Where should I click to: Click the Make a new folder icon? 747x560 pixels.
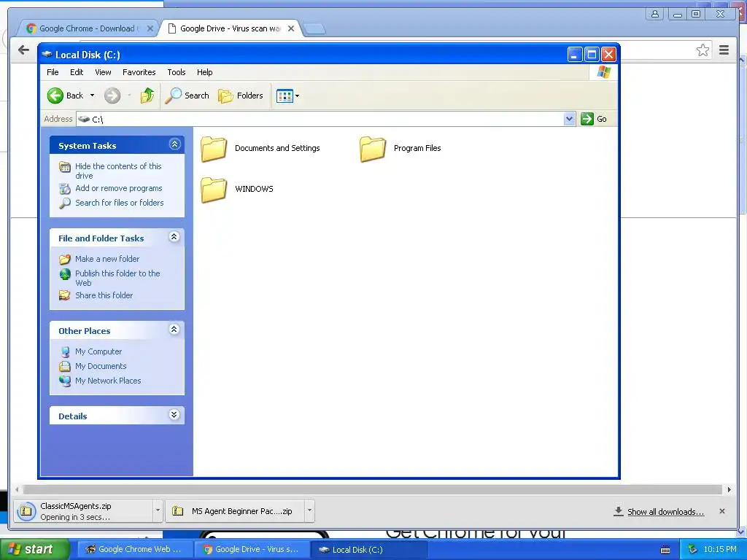(x=65, y=260)
